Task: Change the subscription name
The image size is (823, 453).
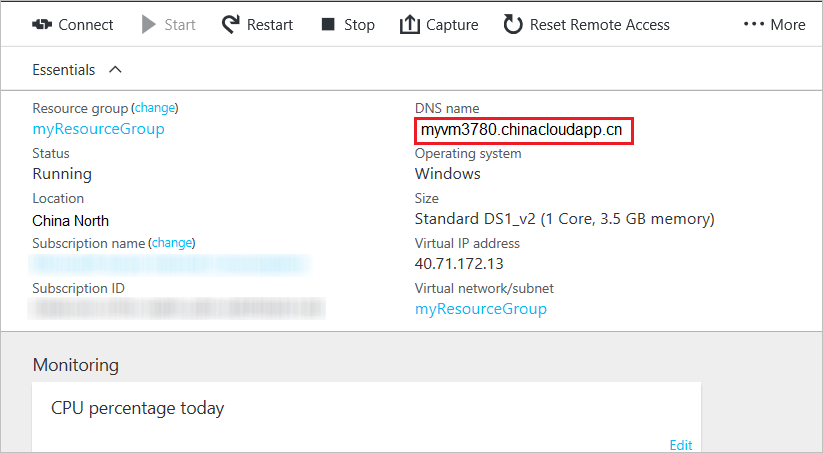Action: [172, 242]
